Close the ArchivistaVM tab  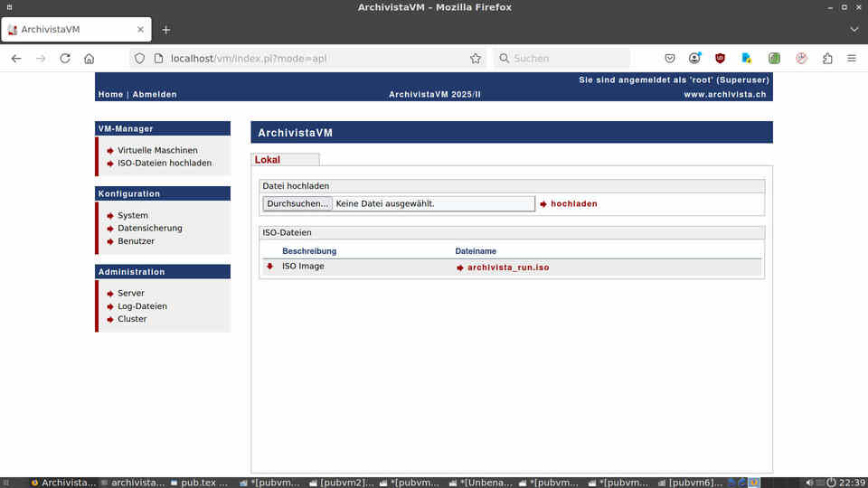click(x=141, y=29)
